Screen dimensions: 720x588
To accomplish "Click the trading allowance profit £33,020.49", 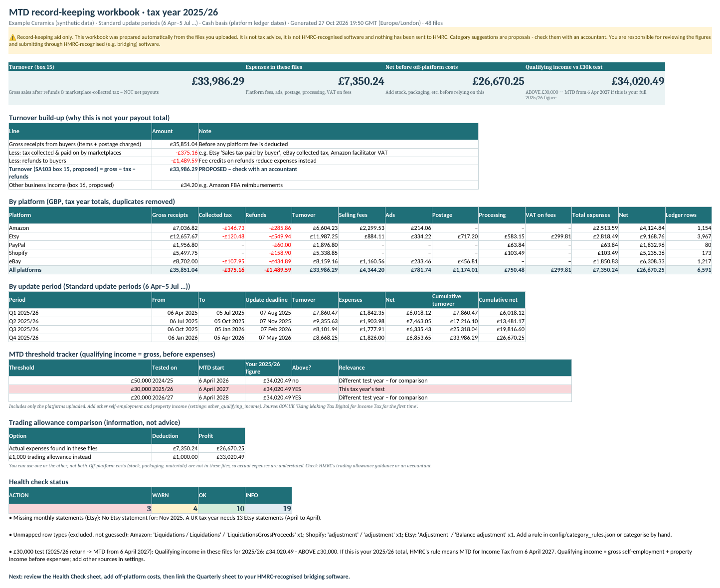I will 221,457.
